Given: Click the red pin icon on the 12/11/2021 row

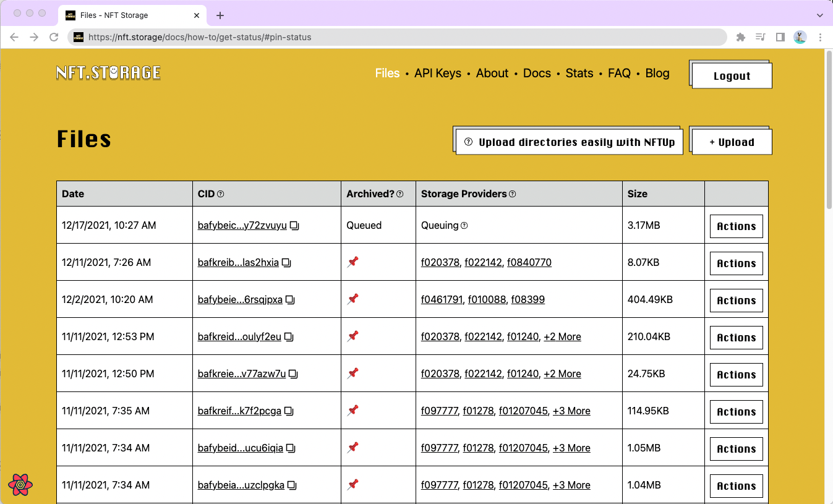Looking at the screenshot, I should click(x=353, y=262).
